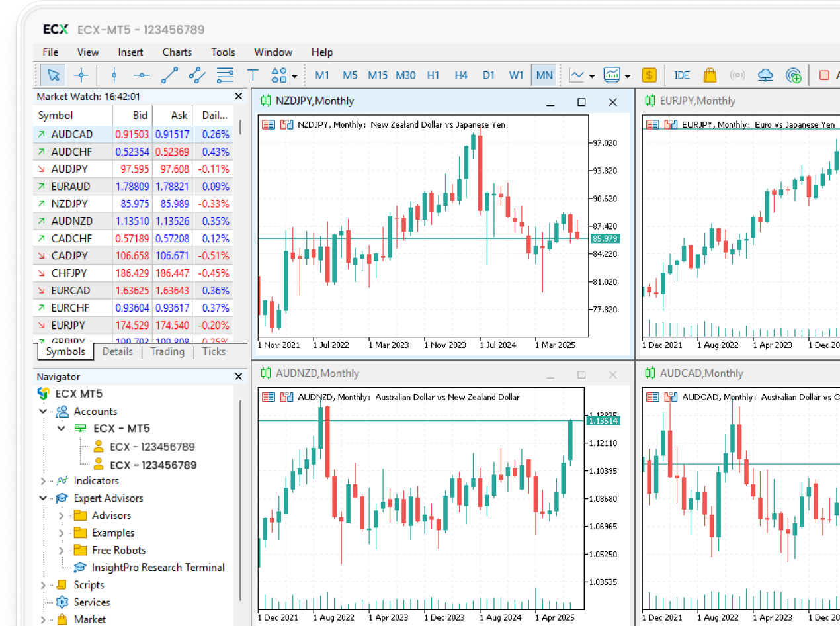Open the Charts menu
Viewport: 840px width, 626px height.
[x=177, y=52]
